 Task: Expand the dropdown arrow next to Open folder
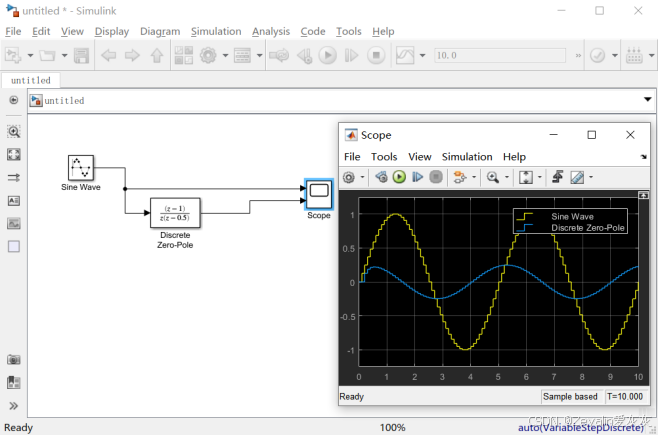coord(64,55)
